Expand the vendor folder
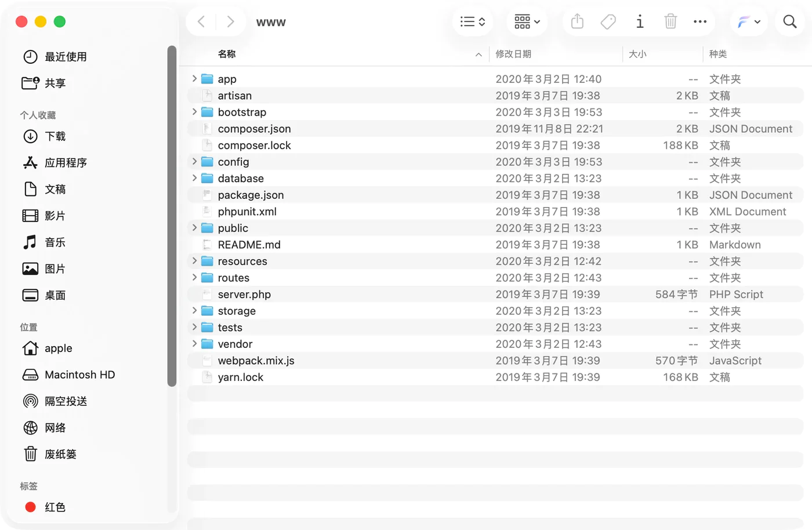 [194, 343]
